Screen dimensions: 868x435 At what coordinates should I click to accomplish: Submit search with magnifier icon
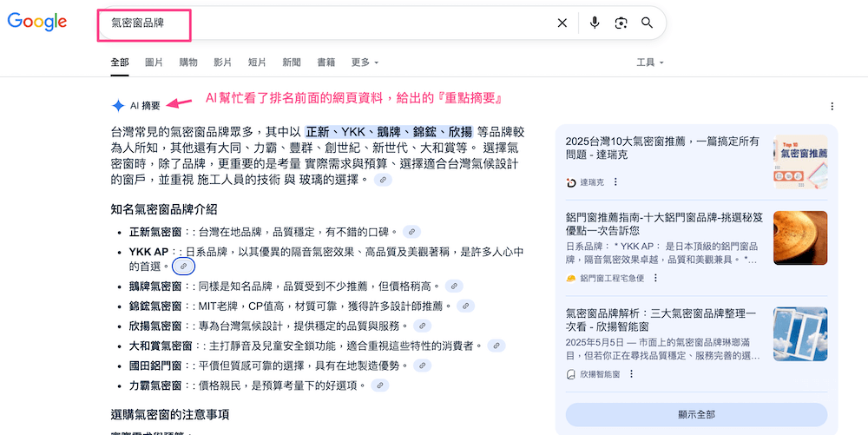point(648,23)
